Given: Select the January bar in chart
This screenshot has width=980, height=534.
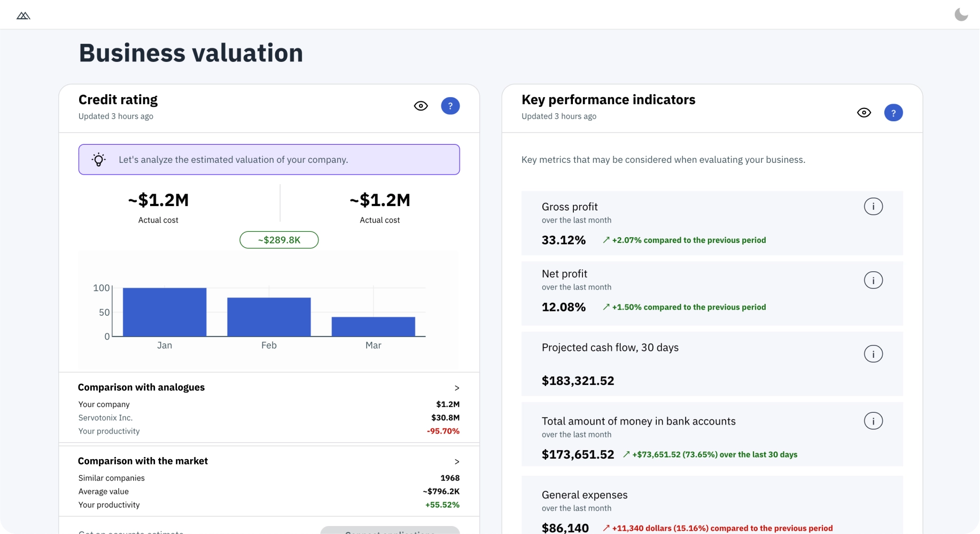Looking at the screenshot, I should (x=165, y=312).
